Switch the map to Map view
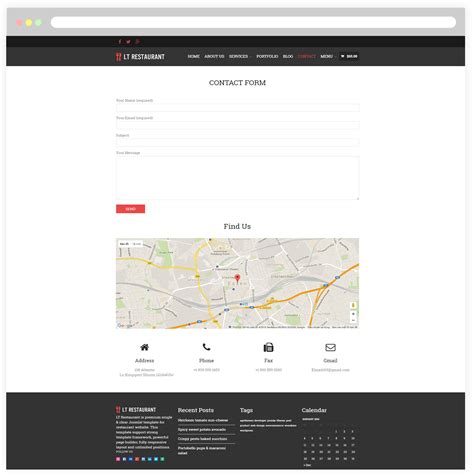 click(124, 244)
